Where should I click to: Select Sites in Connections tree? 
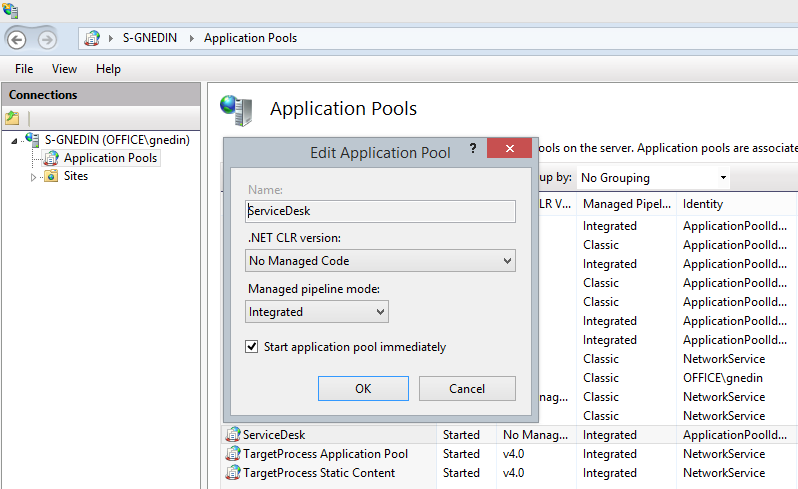(76, 176)
